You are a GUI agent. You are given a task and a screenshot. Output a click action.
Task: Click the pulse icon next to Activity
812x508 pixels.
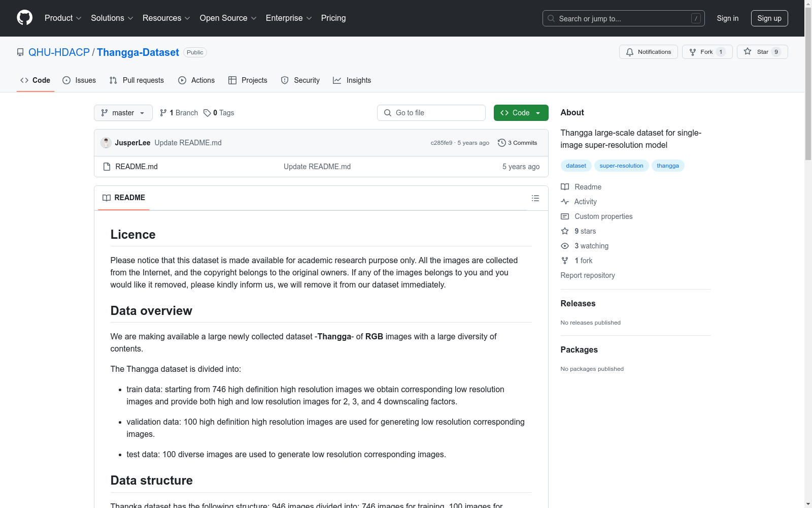pos(565,202)
